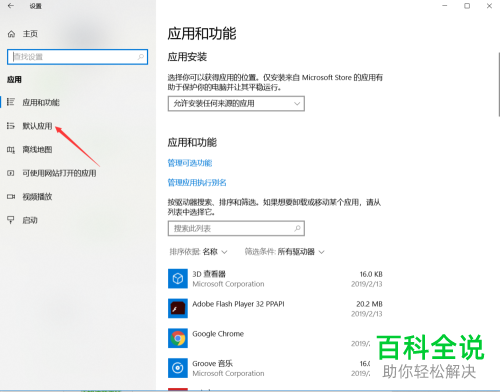This screenshot has height=392, width=500.
Task: Click the 默认应用 sidebar icon
Action: tap(11, 126)
